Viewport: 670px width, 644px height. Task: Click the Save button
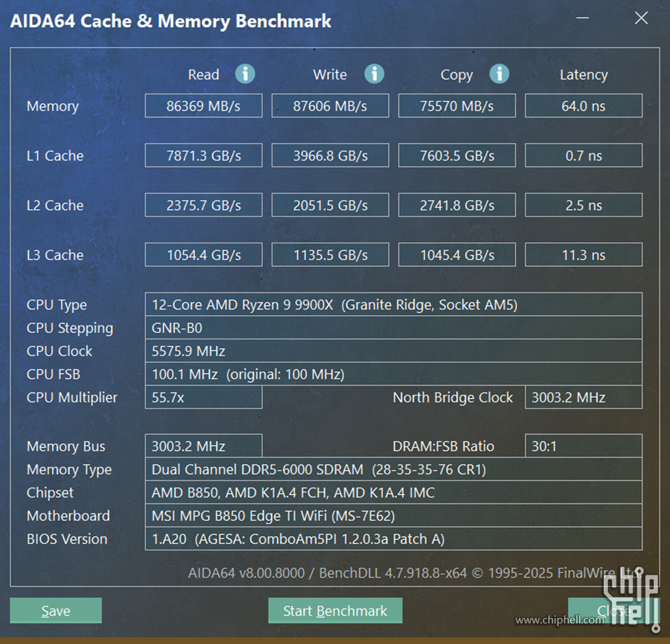(x=56, y=611)
